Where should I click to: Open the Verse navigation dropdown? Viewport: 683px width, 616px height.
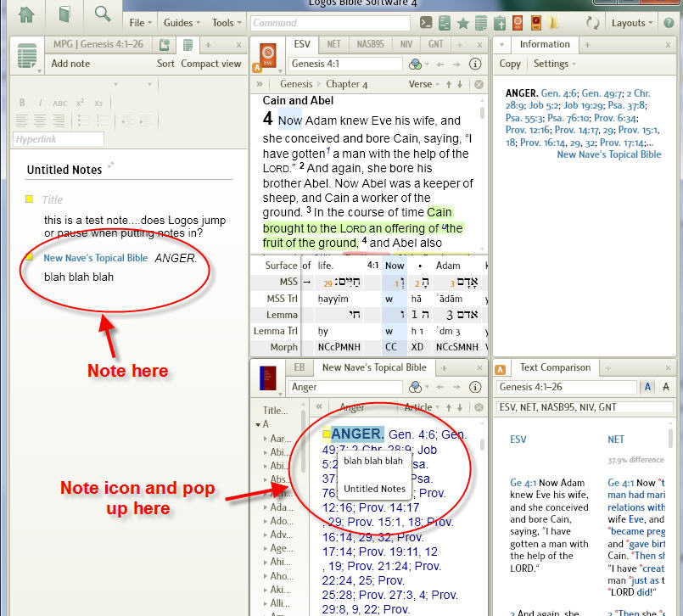423,85
